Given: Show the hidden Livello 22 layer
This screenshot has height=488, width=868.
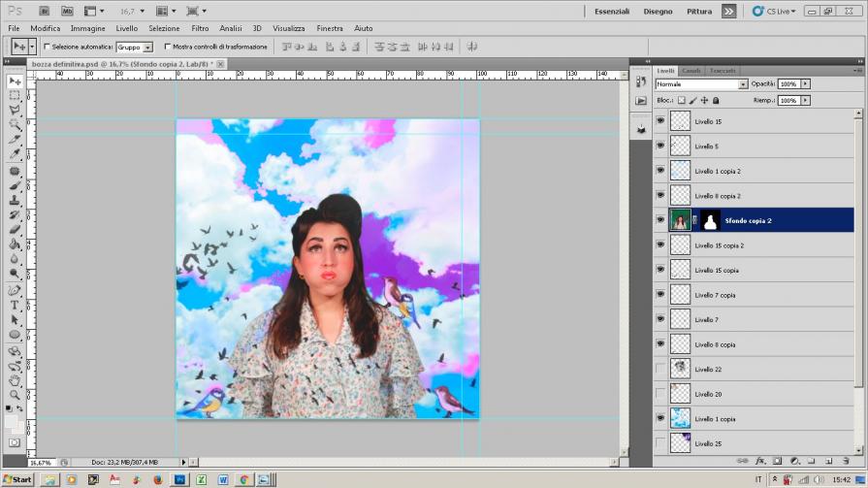Looking at the screenshot, I should pyautogui.click(x=660, y=370).
